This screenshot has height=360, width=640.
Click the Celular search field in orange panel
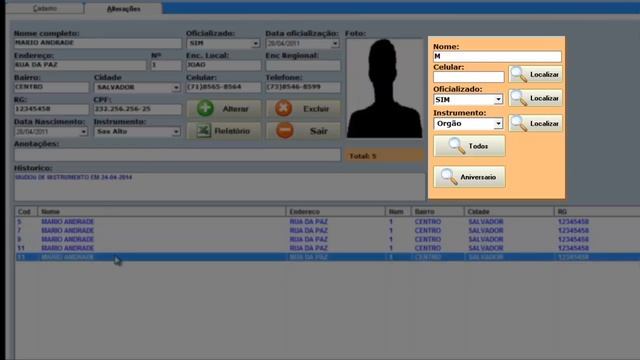click(469, 77)
